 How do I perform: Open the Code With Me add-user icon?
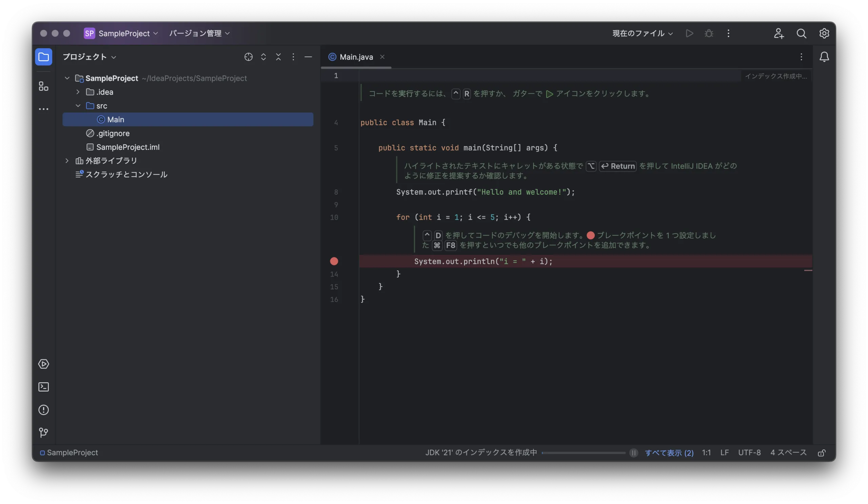click(x=779, y=34)
